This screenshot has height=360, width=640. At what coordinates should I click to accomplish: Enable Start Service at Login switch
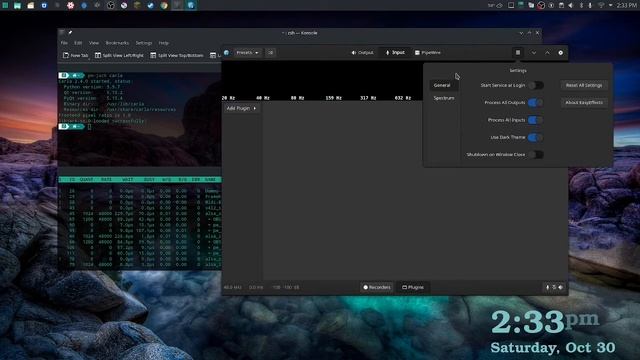click(536, 85)
